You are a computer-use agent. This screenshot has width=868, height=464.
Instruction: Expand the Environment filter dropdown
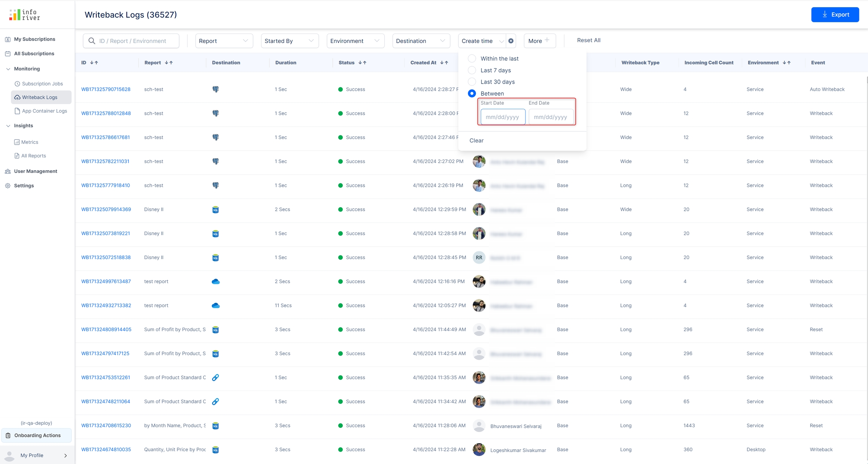[x=355, y=41]
